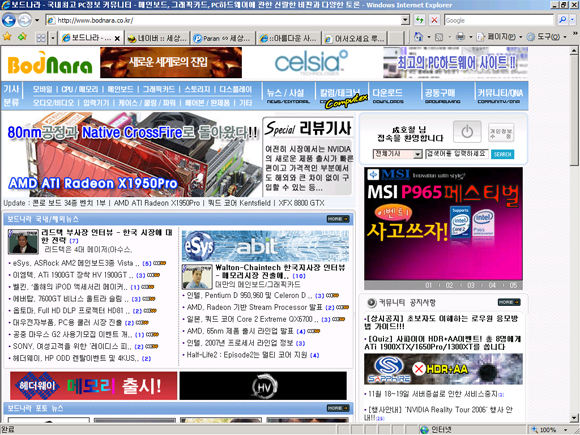Open the 메인보드 category link
Image resolution: width=580 pixels, height=435 pixels.
(120, 89)
